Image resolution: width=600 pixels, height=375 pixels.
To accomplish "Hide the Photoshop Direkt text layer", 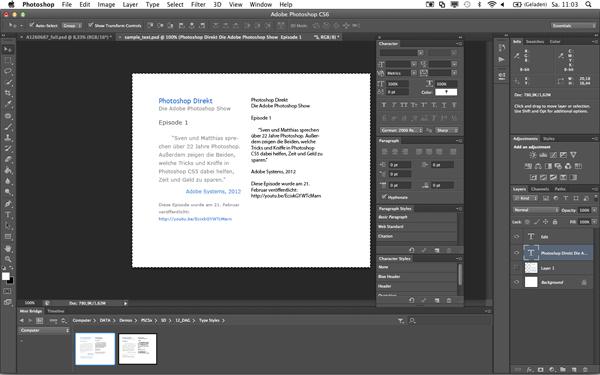I will [517, 253].
